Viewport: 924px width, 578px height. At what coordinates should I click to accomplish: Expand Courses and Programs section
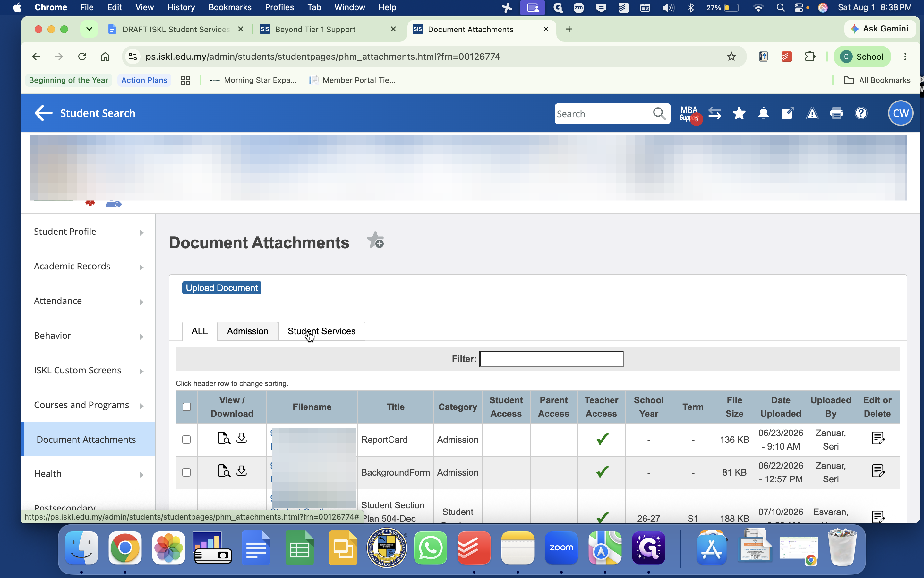[89, 405]
